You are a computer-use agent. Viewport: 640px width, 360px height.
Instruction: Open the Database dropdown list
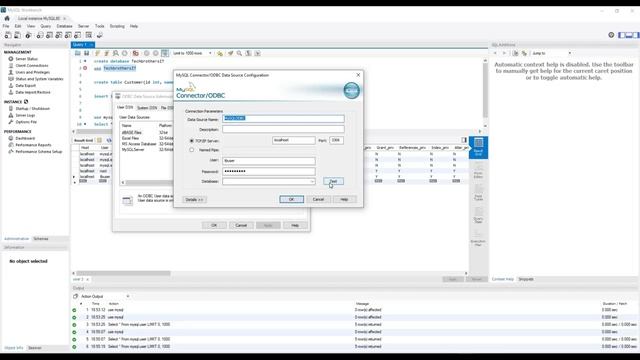(312, 182)
